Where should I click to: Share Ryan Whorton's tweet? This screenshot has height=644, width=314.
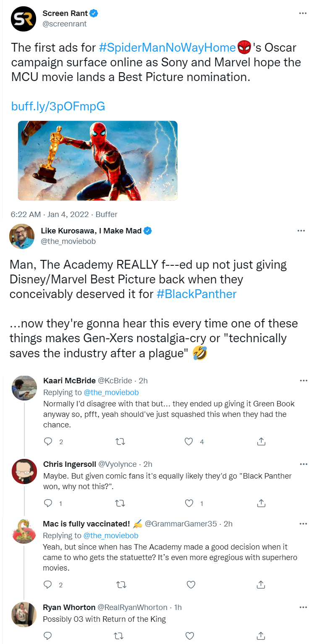[261, 635]
